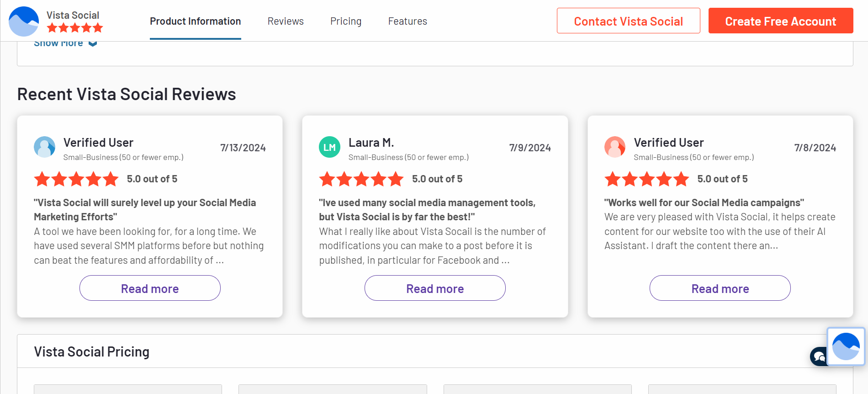868x394 pixels.
Task: Read more of the 7/13/2024 review
Action: click(150, 288)
